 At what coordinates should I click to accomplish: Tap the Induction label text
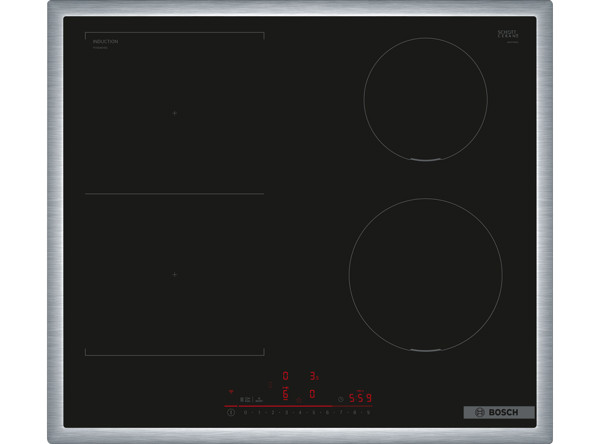coord(105,42)
